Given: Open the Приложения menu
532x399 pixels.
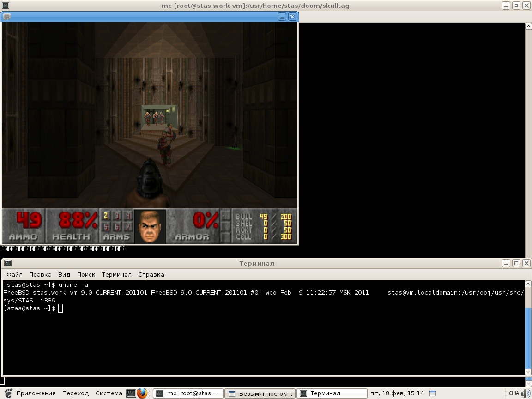Looking at the screenshot, I should (x=36, y=393).
